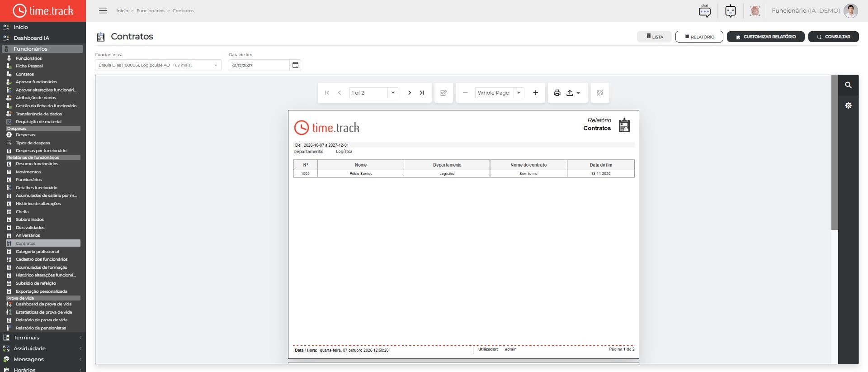Viewport: 868px width, 372px height.
Task: Open the chat icon in header
Action: [705, 11]
